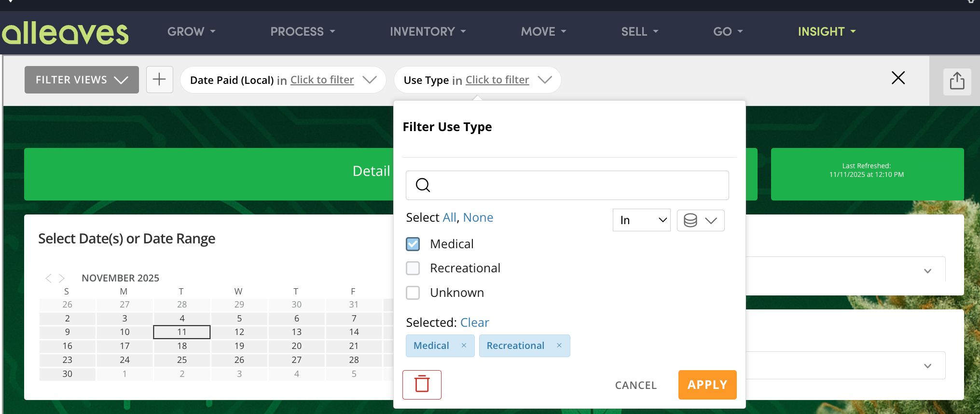This screenshot has height=414, width=980.
Task: Open the INVENTORY menu
Action: pyautogui.click(x=428, y=32)
